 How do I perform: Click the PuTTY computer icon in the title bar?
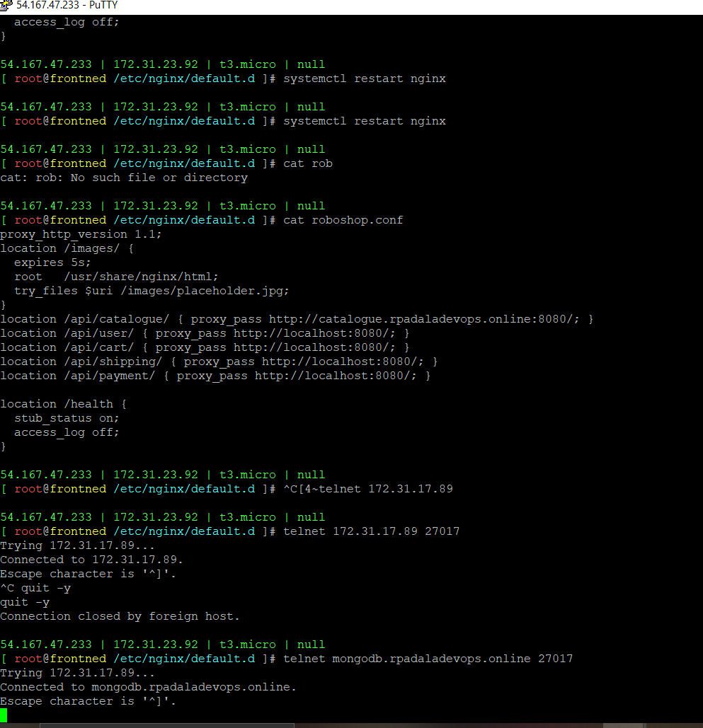click(x=7, y=5)
